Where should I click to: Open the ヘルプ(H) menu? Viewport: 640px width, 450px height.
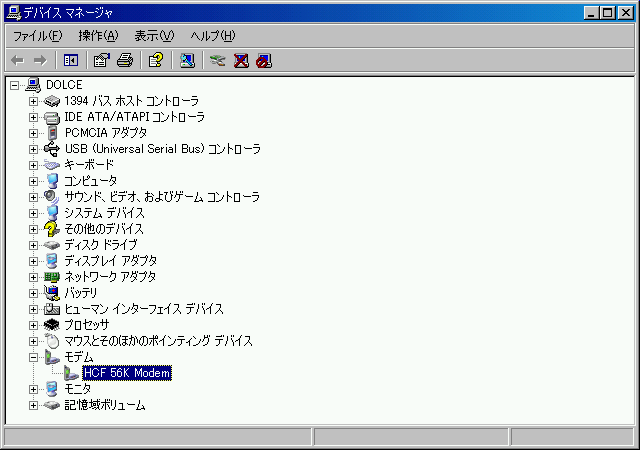click(213, 36)
